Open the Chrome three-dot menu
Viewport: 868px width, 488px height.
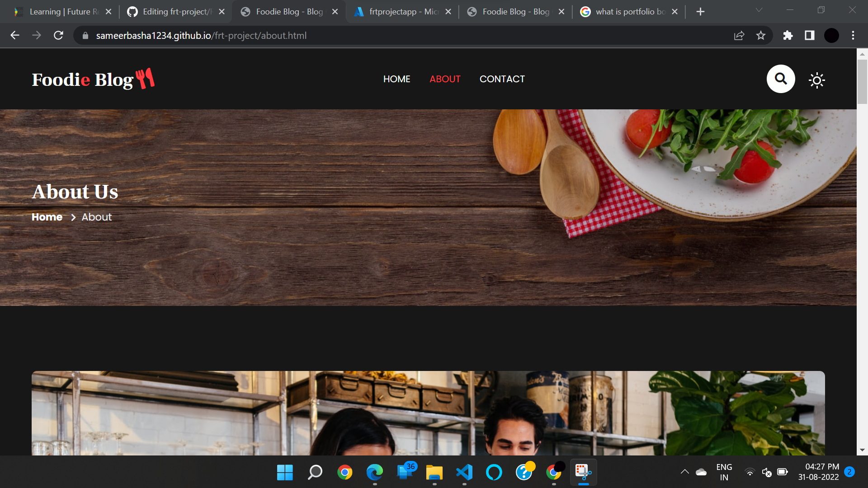coord(853,35)
